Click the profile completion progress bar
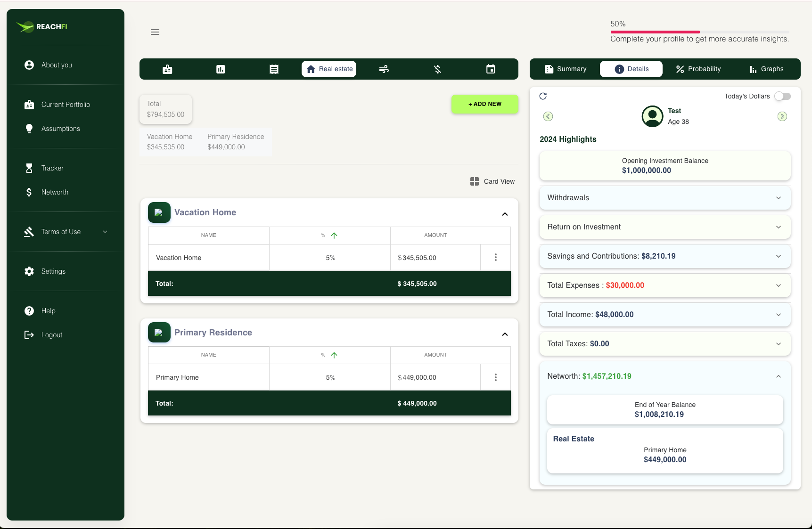812x529 pixels. [x=699, y=32]
